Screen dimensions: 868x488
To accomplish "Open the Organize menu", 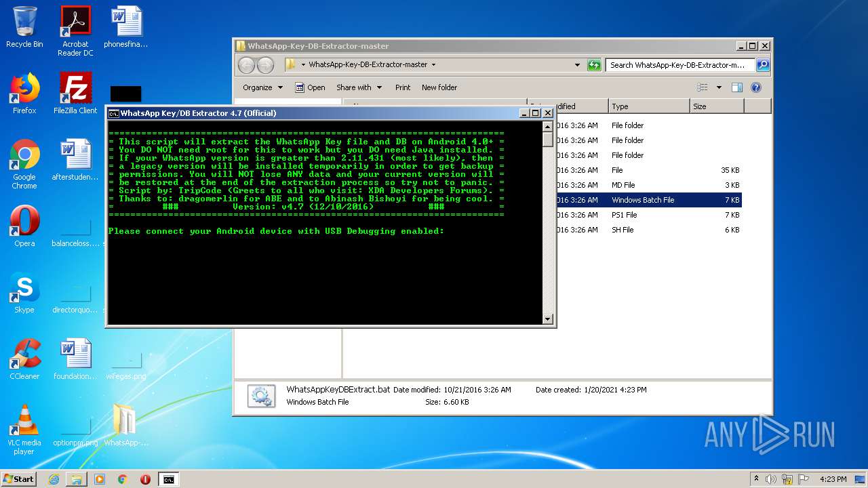I will tap(263, 87).
